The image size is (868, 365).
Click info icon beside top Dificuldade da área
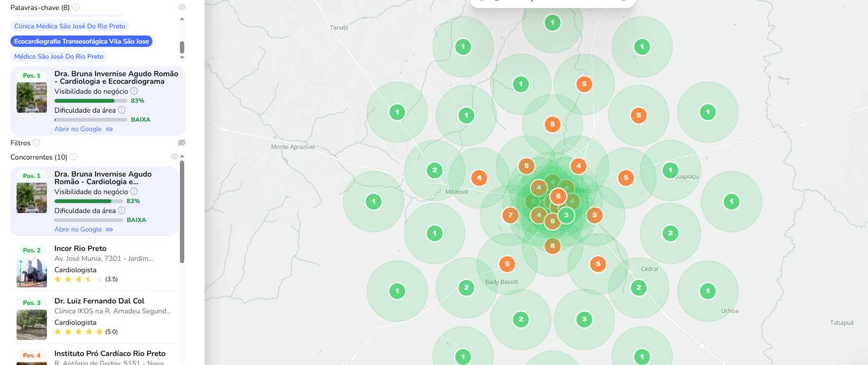point(122,110)
